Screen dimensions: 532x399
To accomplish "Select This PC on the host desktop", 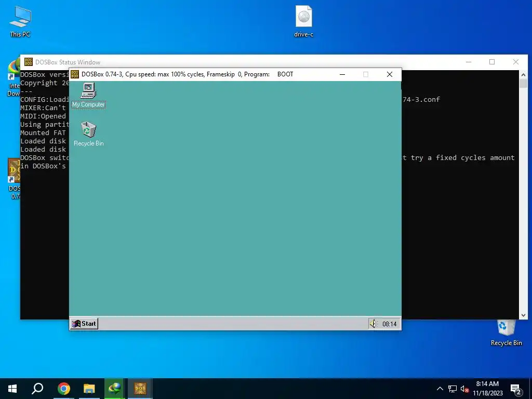I will (x=20, y=22).
